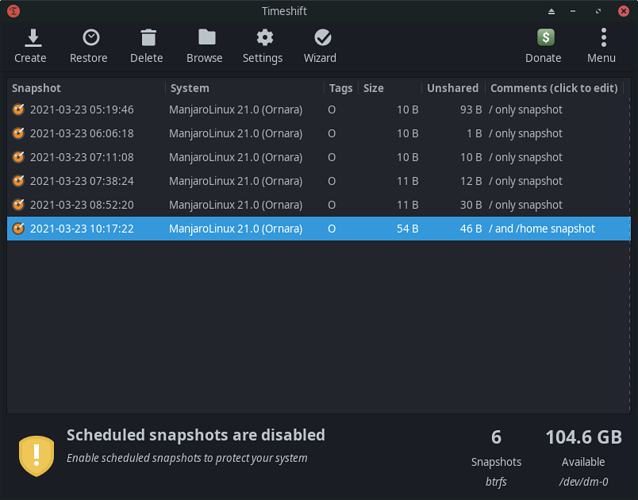Click the keep-above arrow titlebar button
The height and width of the screenshot is (500, 638).
pos(551,11)
